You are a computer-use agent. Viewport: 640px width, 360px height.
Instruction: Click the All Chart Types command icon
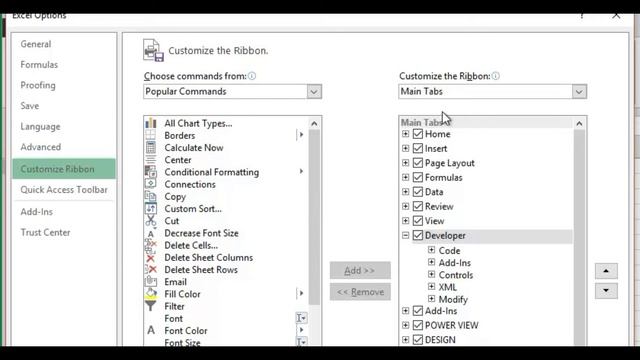click(x=151, y=123)
